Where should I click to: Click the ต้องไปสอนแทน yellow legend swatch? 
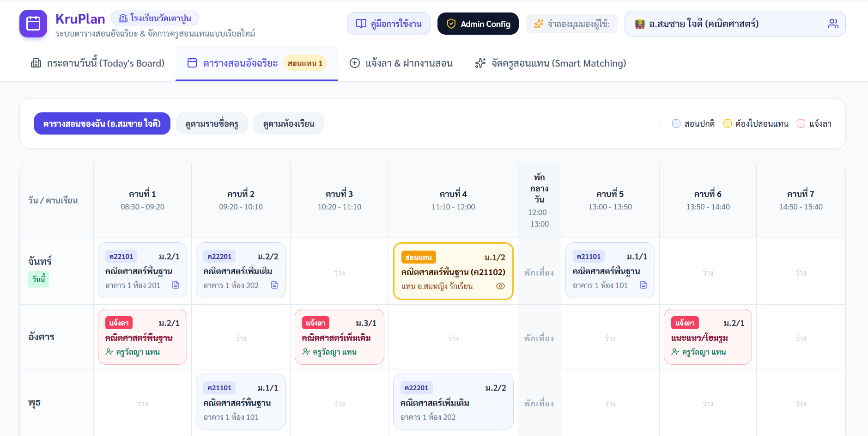[727, 123]
